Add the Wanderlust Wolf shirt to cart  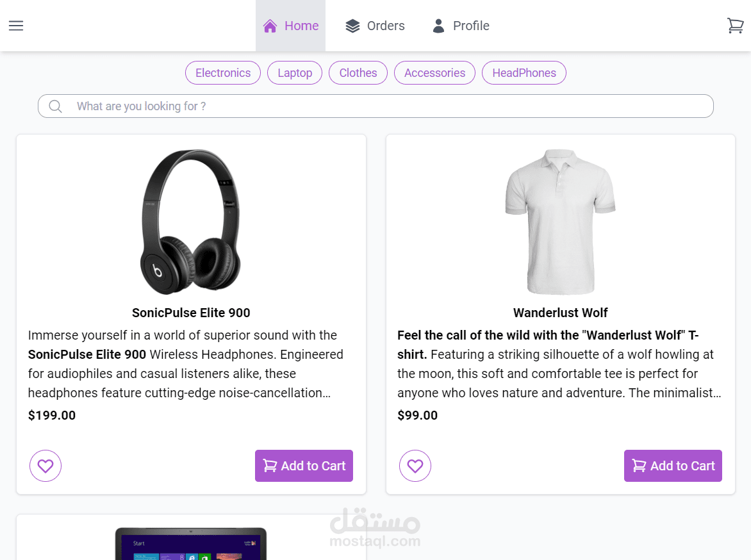pyautogui.click(x=673, y=466)
